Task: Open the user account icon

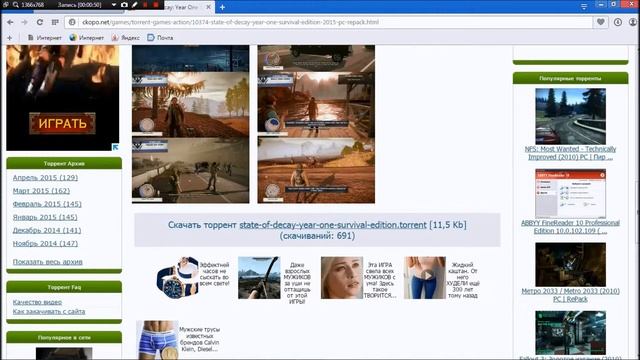Action: [x=633, y=22]
